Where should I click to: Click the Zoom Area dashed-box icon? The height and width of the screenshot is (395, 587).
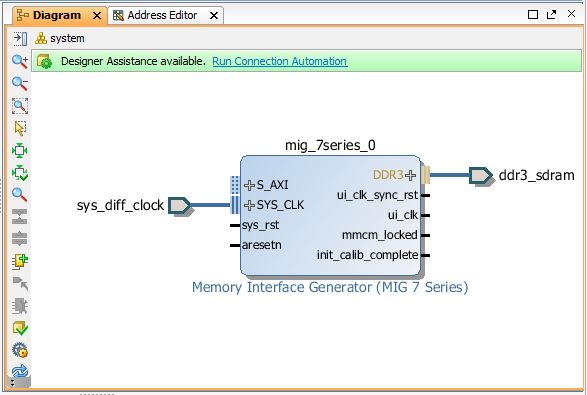(x=20, y=106)
